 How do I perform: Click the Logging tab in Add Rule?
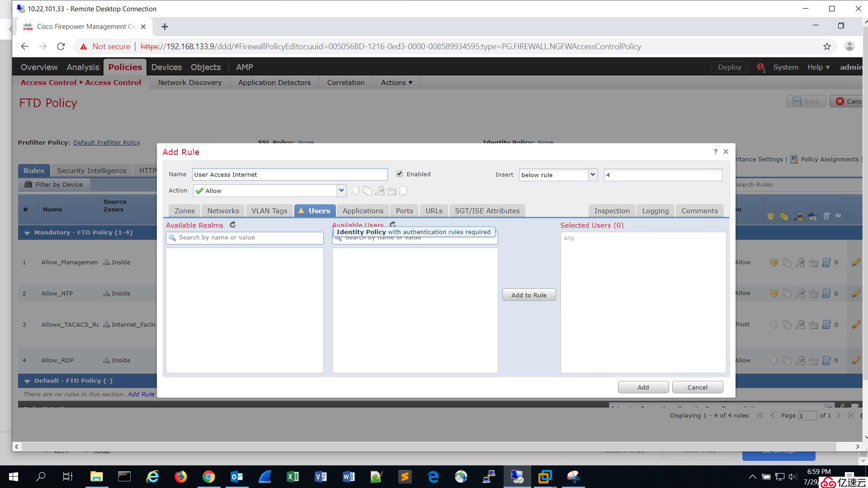click(655, 210)
